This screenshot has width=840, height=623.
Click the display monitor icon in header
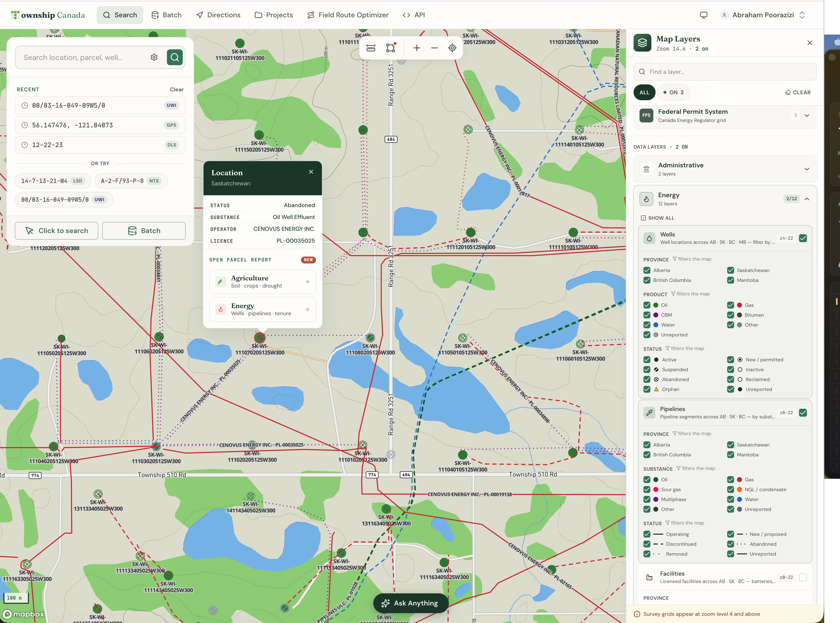coord(703,15)
